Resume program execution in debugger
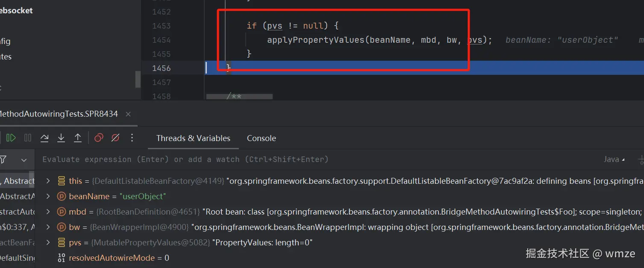644x268 pixels. coord(12,138)
